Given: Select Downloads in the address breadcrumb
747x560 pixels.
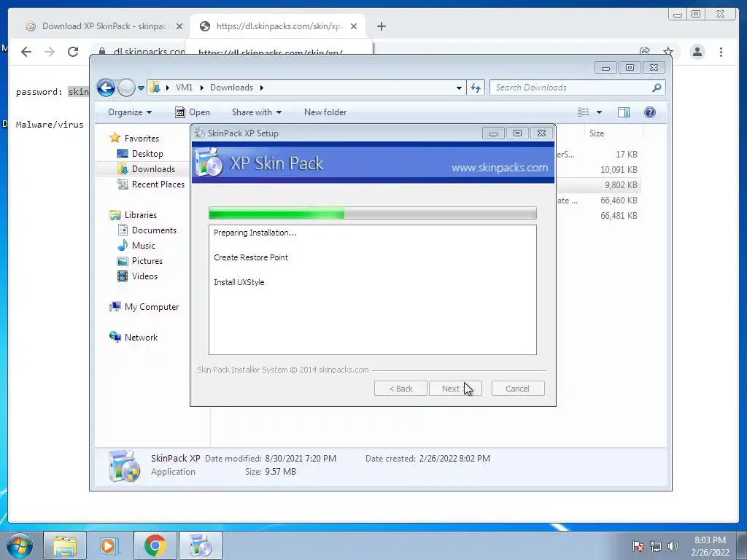Looking at the screenshot, I should pos(231,87).
